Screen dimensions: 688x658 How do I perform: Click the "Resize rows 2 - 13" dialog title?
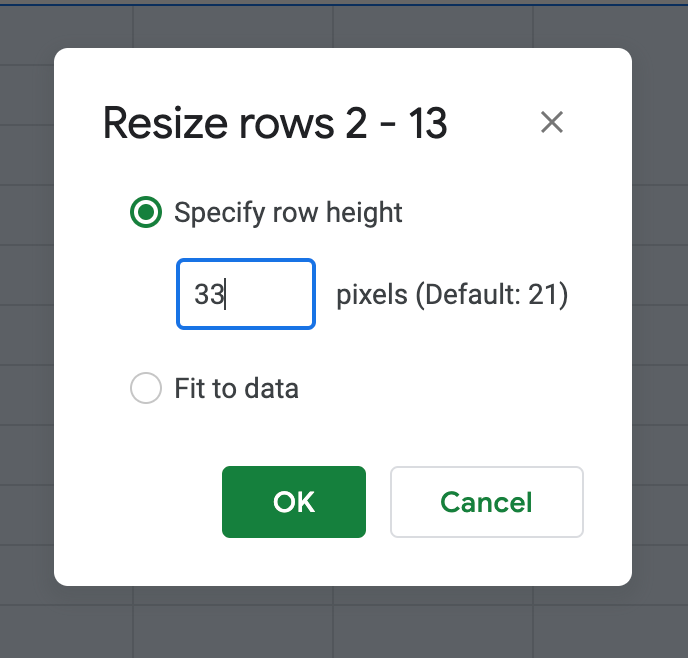click(x=275, y=124)
